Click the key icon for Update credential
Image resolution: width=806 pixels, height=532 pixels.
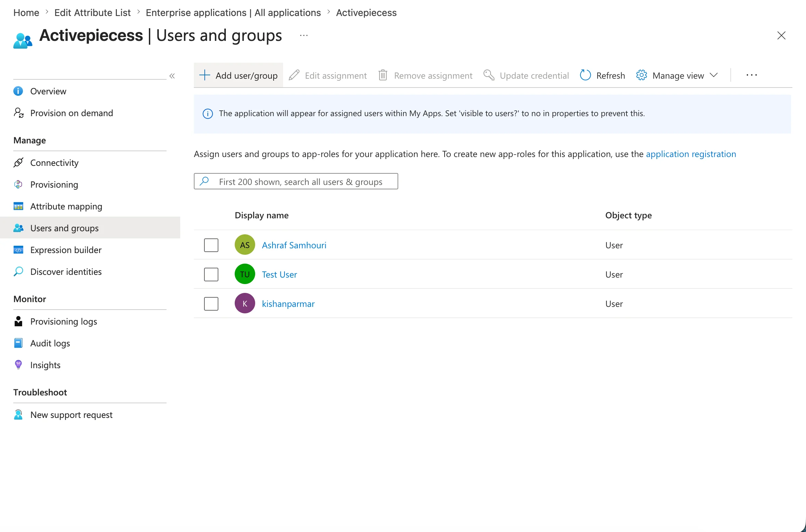point(489,75)
